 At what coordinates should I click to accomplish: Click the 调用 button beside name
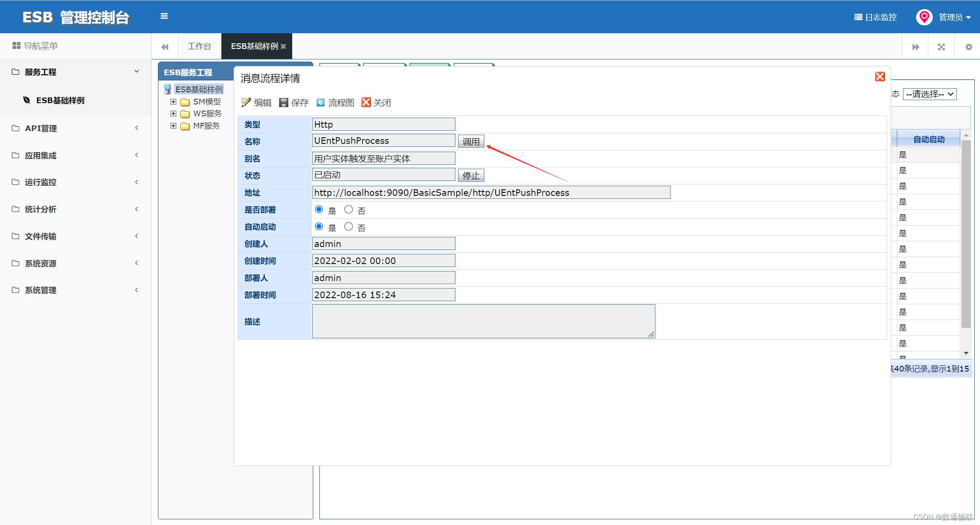471,141
